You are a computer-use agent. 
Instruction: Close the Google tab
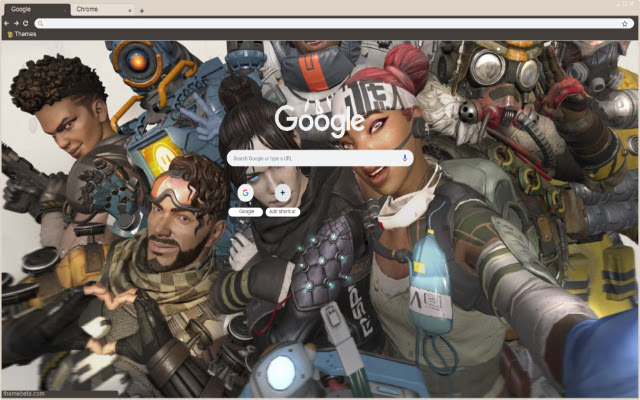[x=65, y=11]
